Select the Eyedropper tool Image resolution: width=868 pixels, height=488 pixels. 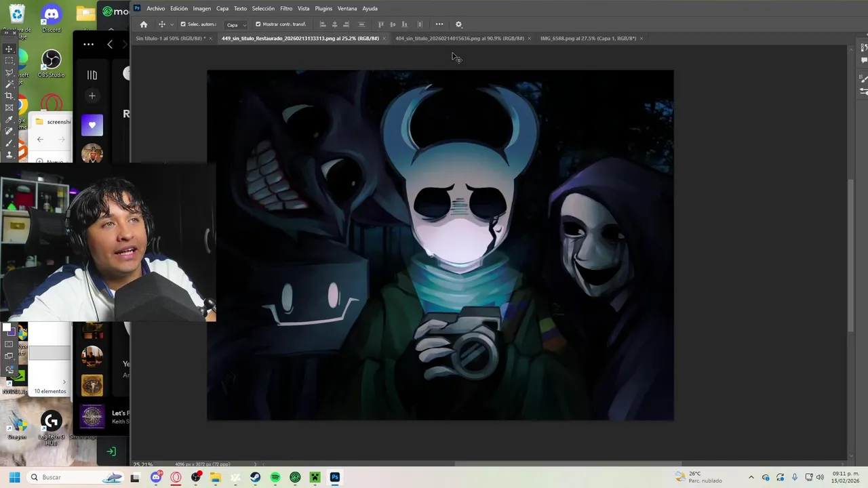9,119
